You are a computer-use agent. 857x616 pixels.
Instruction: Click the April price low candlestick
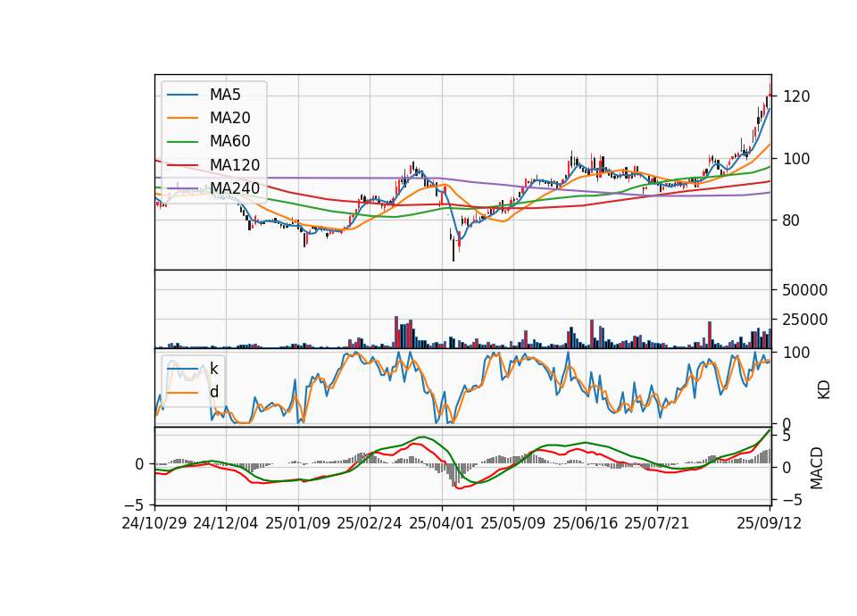(453, 249)
